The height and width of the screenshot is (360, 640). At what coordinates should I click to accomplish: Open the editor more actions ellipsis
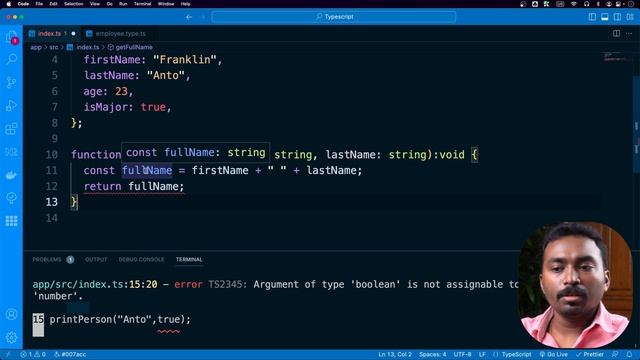pyautogui.click(x=629, y=33)
